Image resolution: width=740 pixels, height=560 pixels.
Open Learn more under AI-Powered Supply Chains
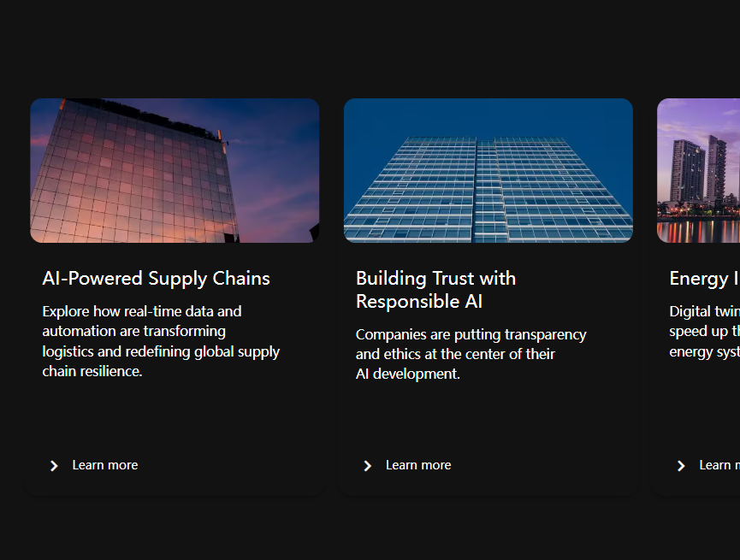104,465
